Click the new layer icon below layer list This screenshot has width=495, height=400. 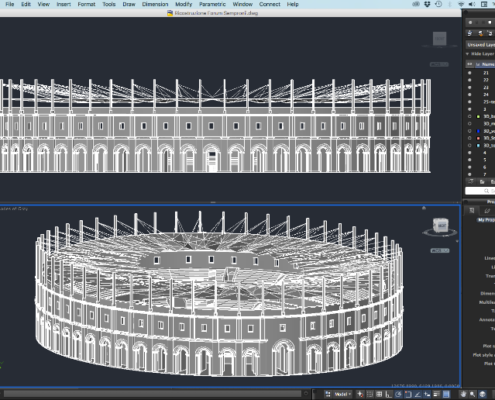tap(471, 182)
